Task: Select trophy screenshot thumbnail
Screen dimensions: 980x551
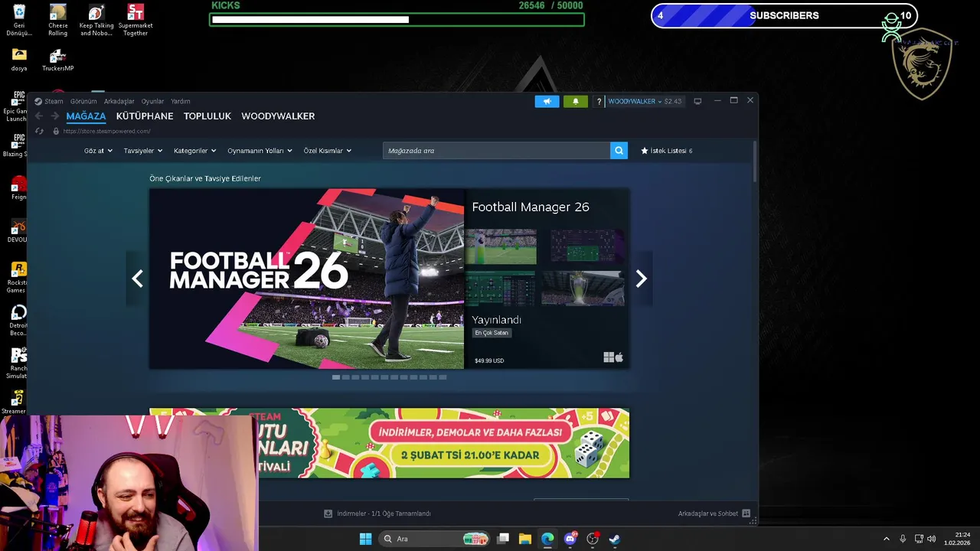Action: (x=583, y=288)
